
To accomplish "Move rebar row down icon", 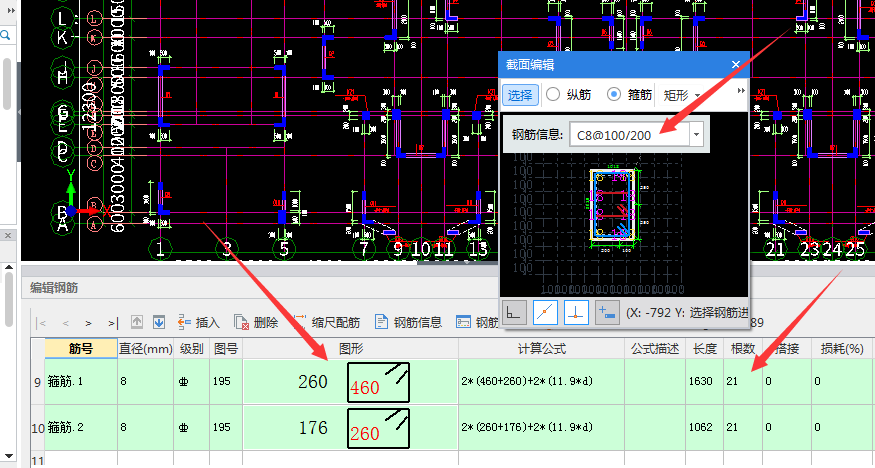I will [x=159, y=322].
